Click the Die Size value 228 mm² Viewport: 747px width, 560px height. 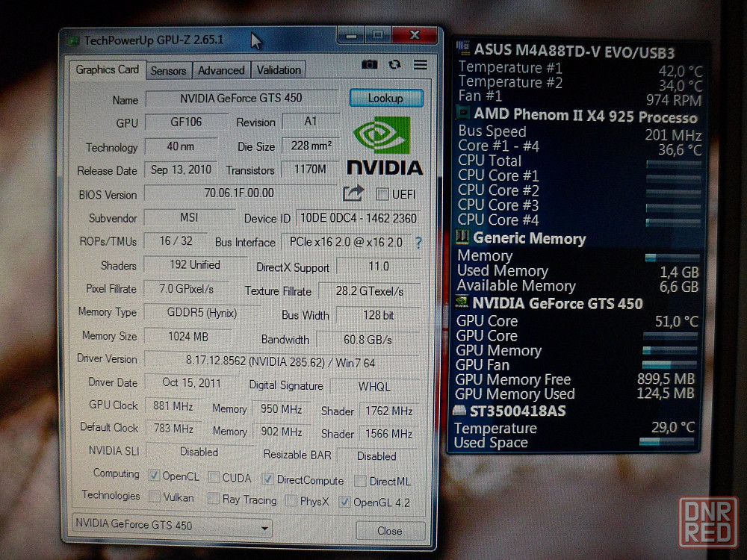pos(311,146)
